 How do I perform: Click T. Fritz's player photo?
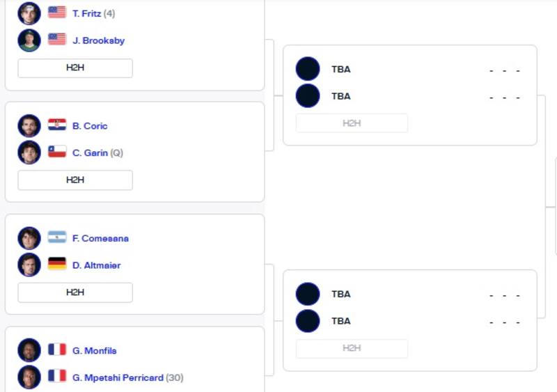pos(29,13)
